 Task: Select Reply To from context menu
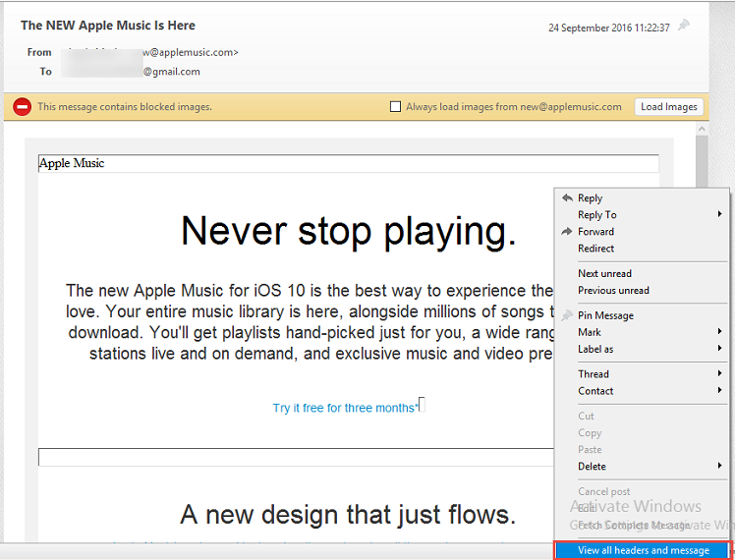(642, 214)
